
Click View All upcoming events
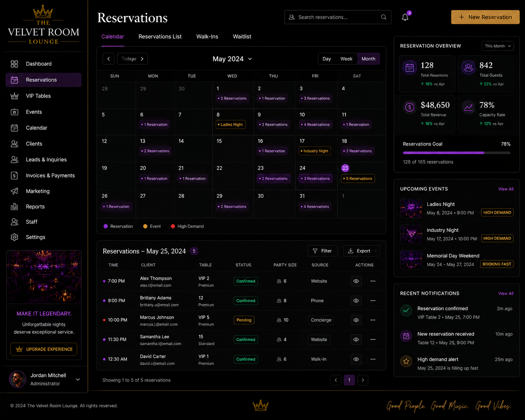[x=506, y=189]
